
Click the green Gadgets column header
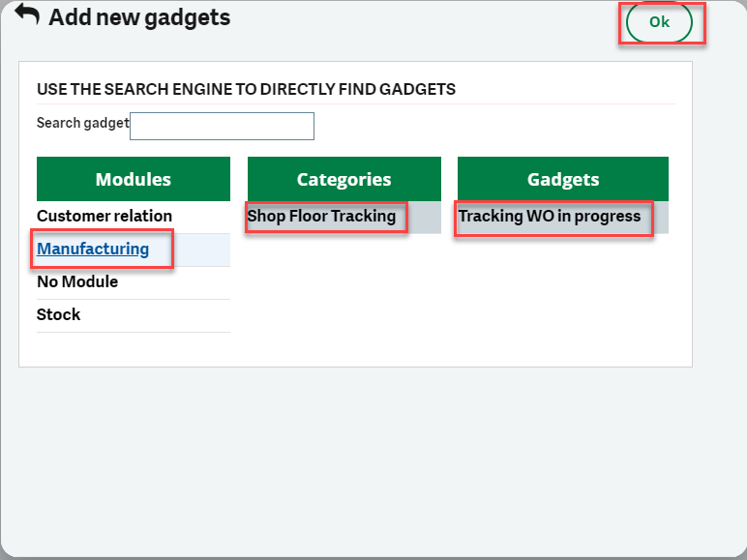(562, 179)
